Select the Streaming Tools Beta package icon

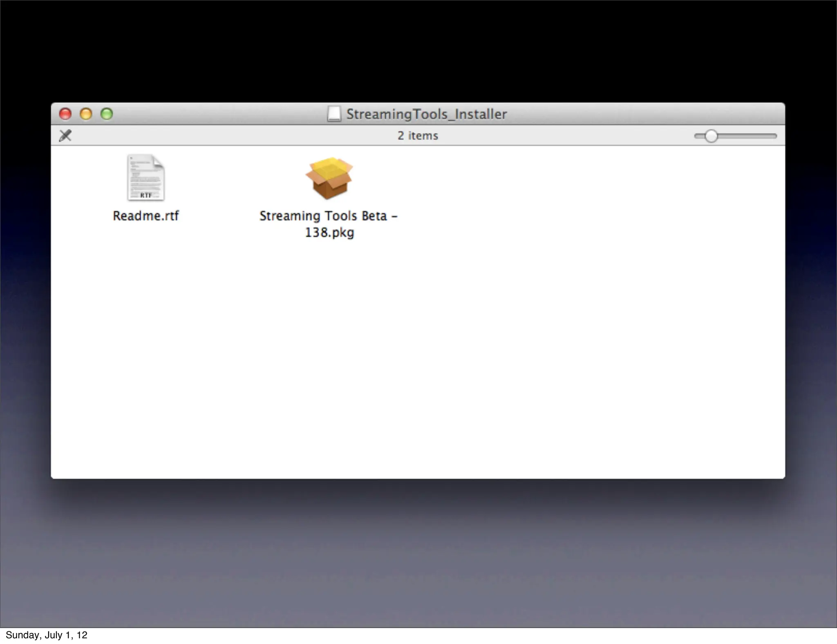click(329, 178)
